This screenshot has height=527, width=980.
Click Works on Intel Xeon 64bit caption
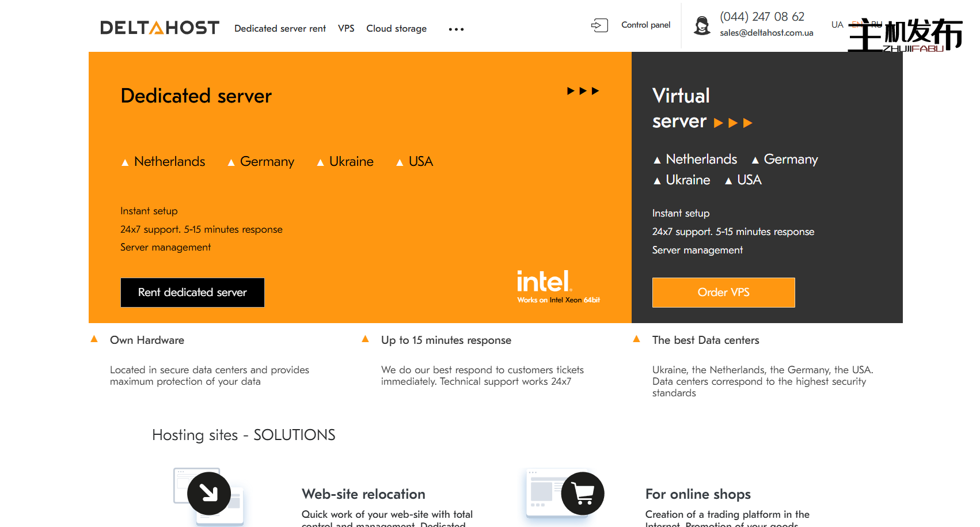tap(559, 300)
